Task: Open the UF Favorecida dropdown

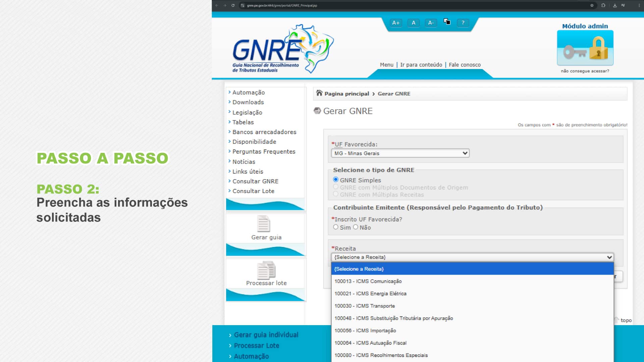Action: (x=400, y=153)
